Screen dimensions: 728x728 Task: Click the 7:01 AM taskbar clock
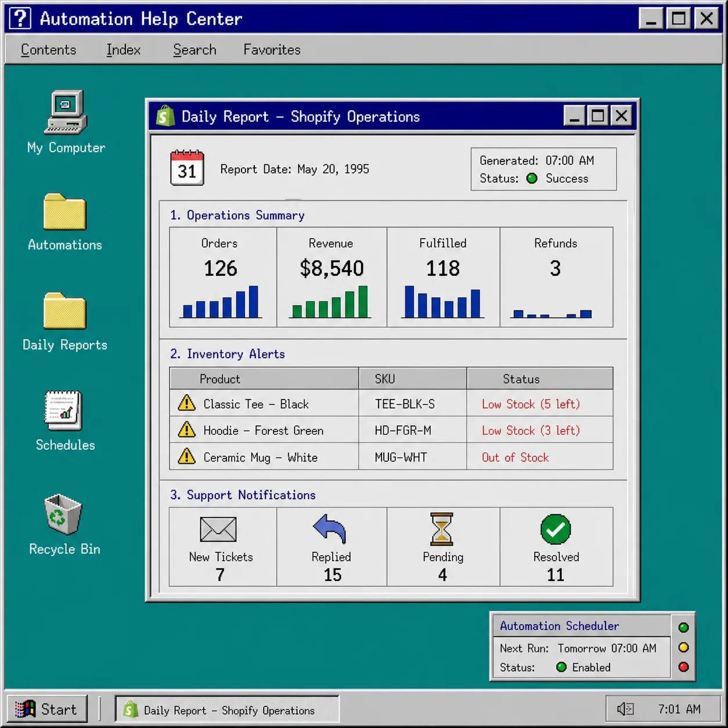point(679,709)
